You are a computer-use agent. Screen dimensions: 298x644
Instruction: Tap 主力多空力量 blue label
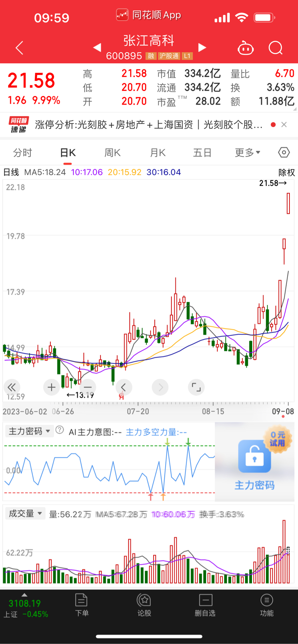click(x=156, y=432)
